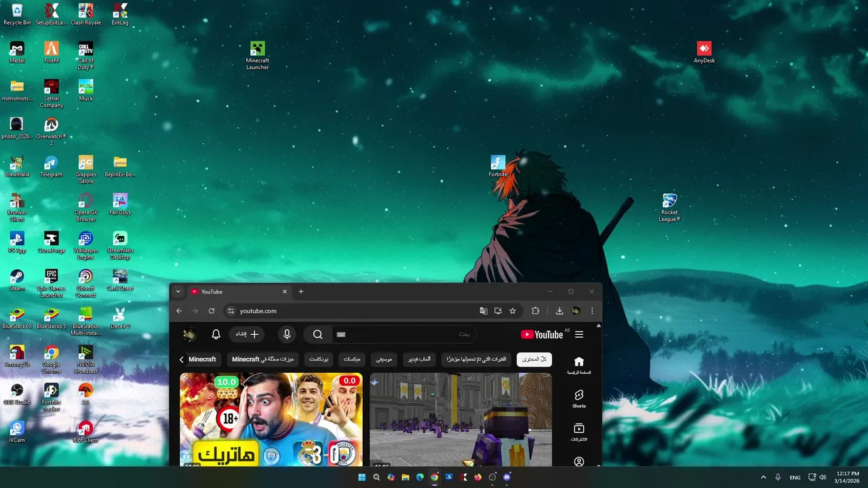Open the Windows Start menu
This screenshot has width=868, height=488.
point(361,477)
